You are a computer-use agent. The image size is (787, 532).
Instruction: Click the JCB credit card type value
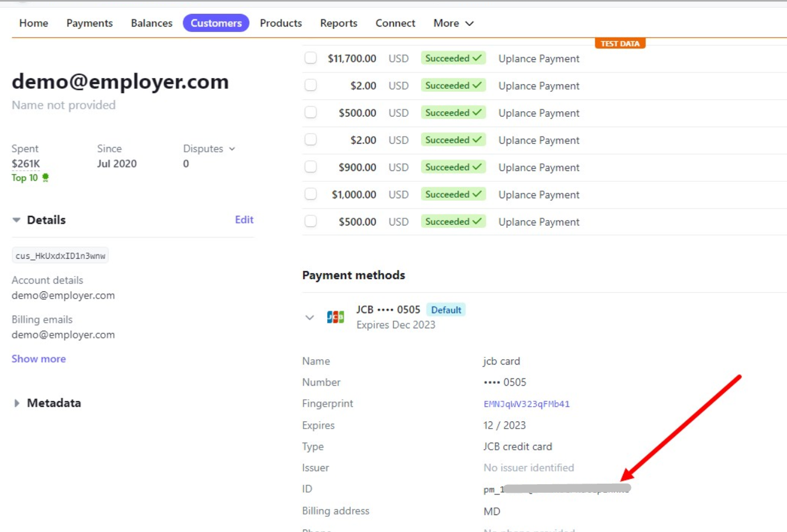[x=518, y=447]
